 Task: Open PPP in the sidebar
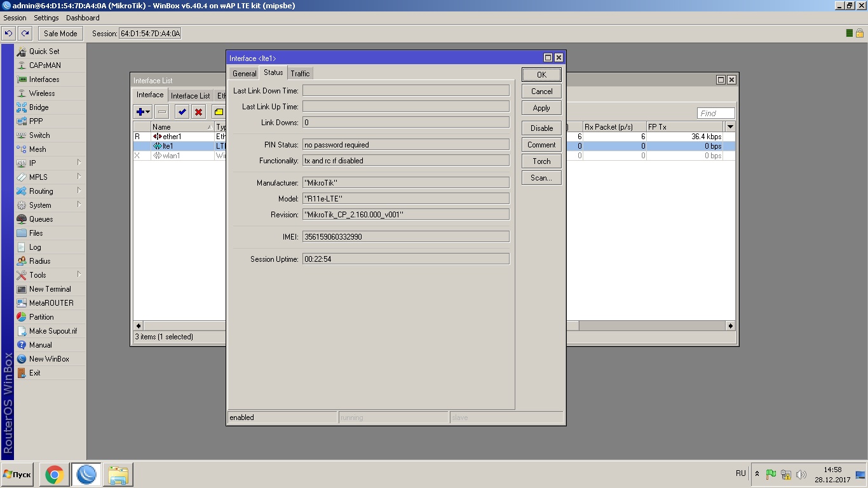pyautogui.click(x=50, y=121)
